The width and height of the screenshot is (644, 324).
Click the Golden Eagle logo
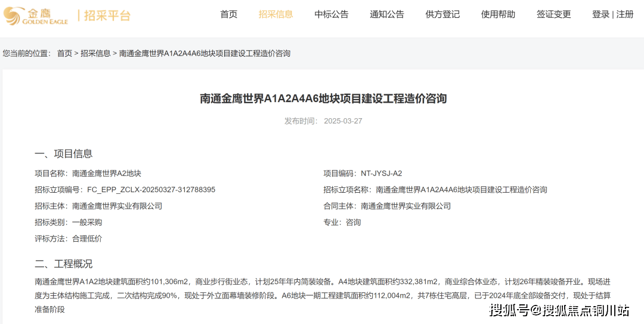[36, 16]
